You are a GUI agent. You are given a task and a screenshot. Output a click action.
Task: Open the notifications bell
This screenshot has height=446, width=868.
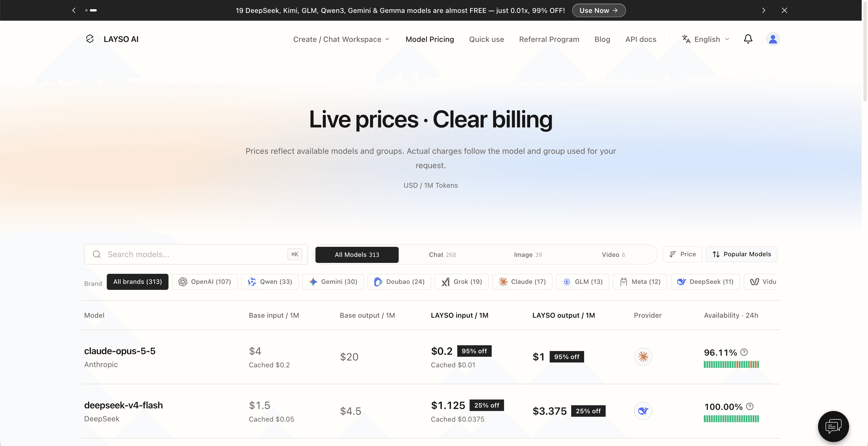[748, 39]
